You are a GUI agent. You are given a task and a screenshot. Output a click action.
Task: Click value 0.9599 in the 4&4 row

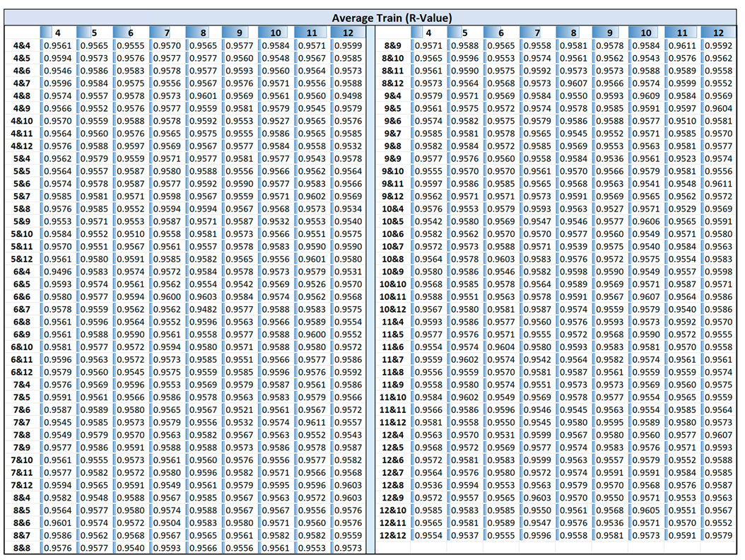pos(348,46)
